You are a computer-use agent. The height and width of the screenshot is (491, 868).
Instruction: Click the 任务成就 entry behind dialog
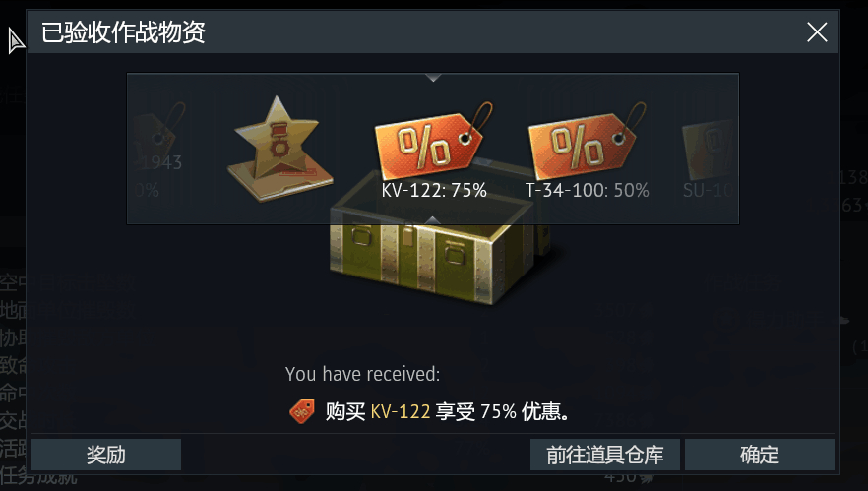(x=38, y=477)
